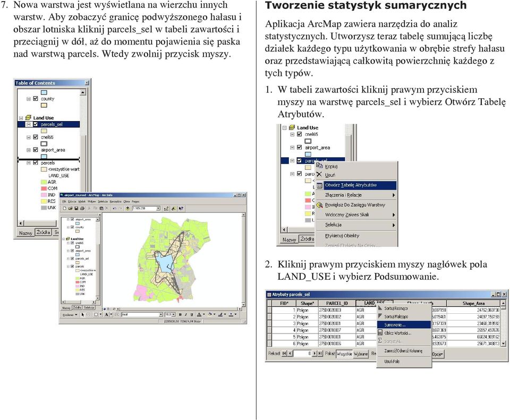Viewport: 510px width, 420px height.
Task: Click the record number field in attribute table
Action: (302, 353)
